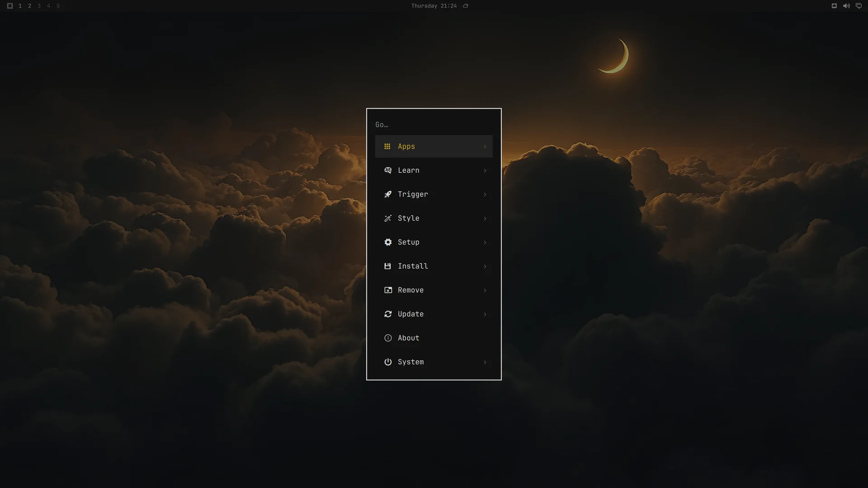This screenshot has width=868, height=488.
Task: Click the Learn menu icon
Action: point(388,170)
